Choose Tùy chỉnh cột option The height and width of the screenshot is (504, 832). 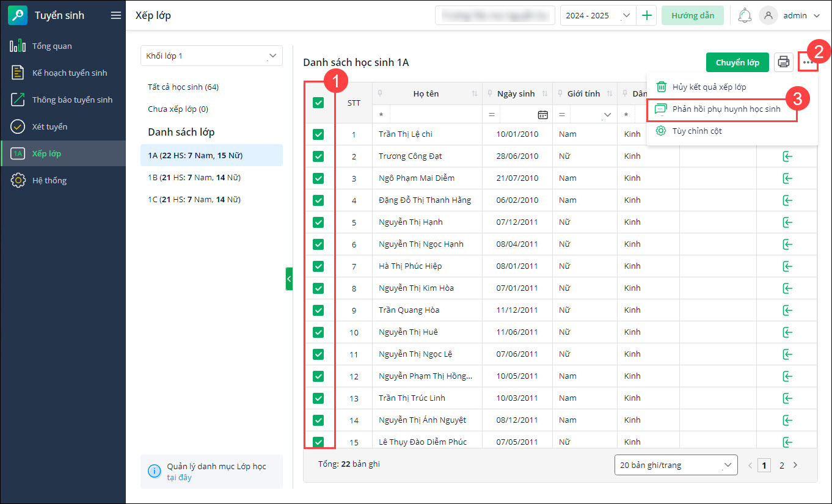click(x=732, y=131)
